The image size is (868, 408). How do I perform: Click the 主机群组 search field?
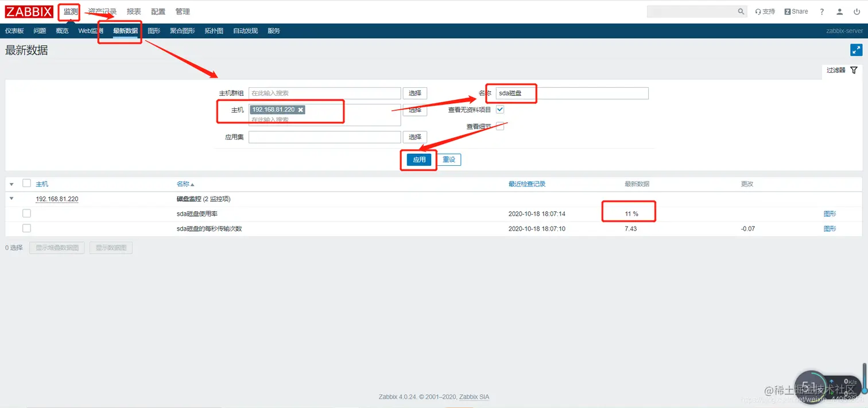tap(324, 93)
